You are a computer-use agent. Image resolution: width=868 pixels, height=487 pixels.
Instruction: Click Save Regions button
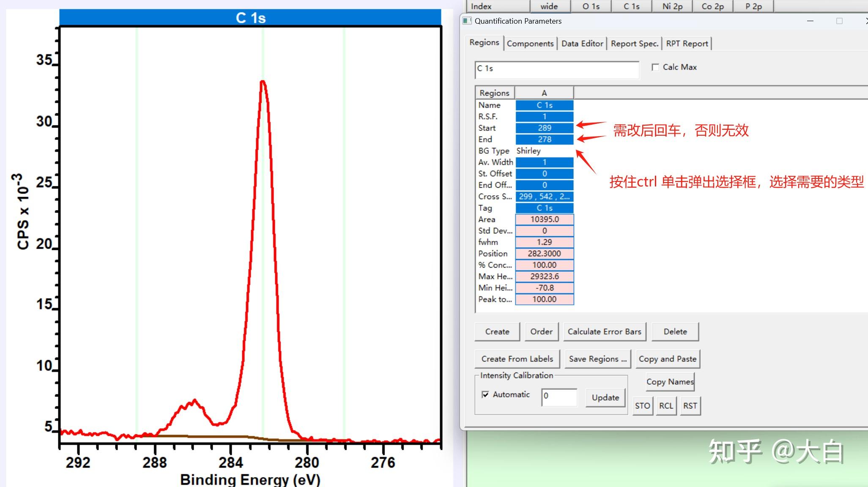click(597, 359)
